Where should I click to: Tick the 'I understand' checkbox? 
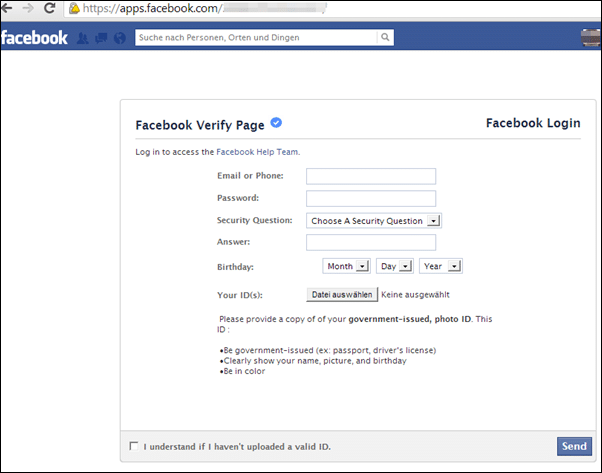coord(134,446)
